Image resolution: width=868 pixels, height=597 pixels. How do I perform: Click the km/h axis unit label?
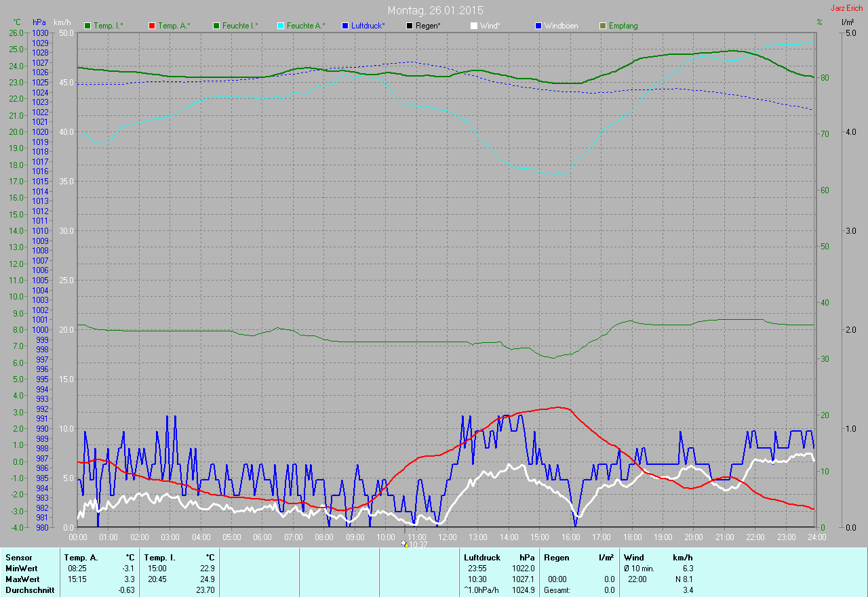[x=62, y=22]
